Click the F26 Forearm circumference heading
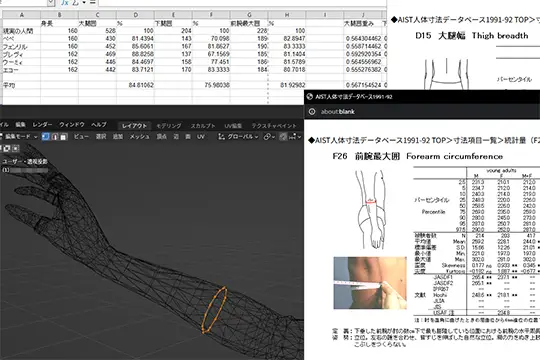Screen dimensions: 540x360 [x=418, y=156]
